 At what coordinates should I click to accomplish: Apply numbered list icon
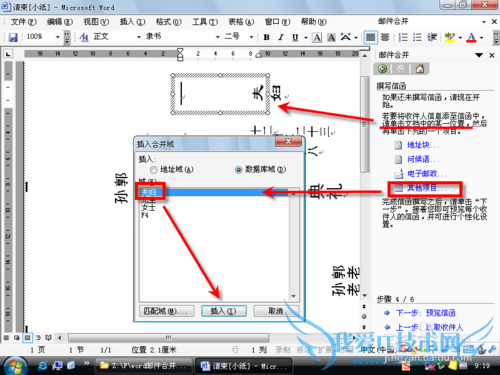click(x=403, y=37)
